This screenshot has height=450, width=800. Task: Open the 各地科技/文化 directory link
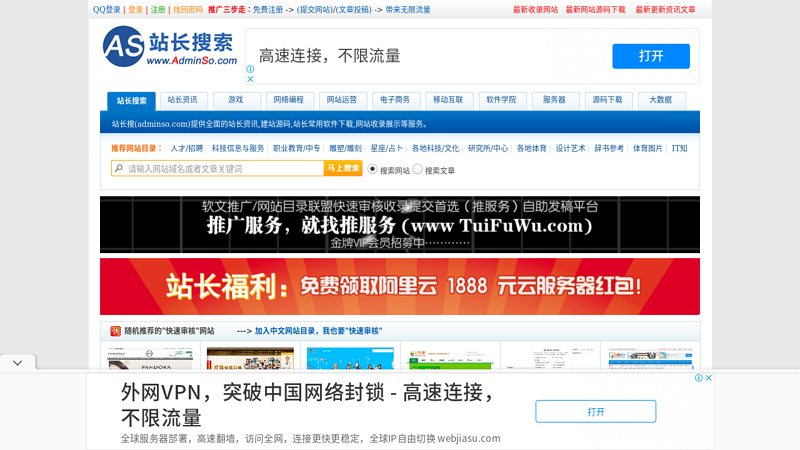[435, 148]
